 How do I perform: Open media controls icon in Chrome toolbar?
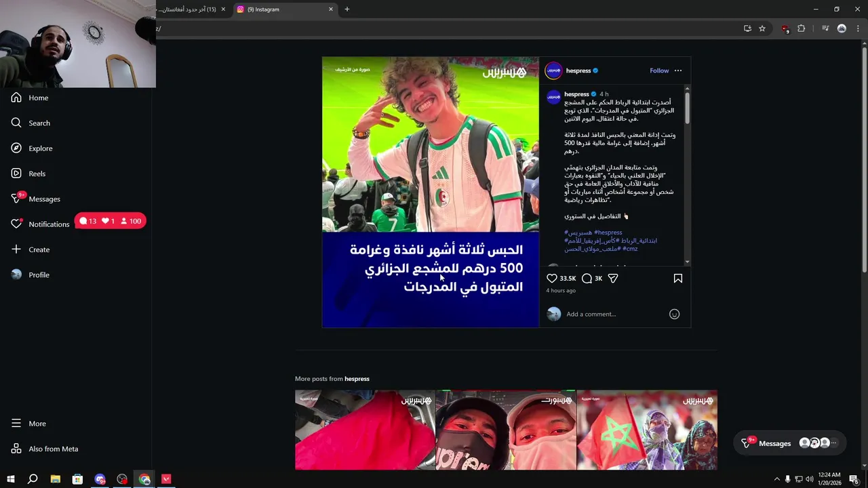[x=825, y=28]
